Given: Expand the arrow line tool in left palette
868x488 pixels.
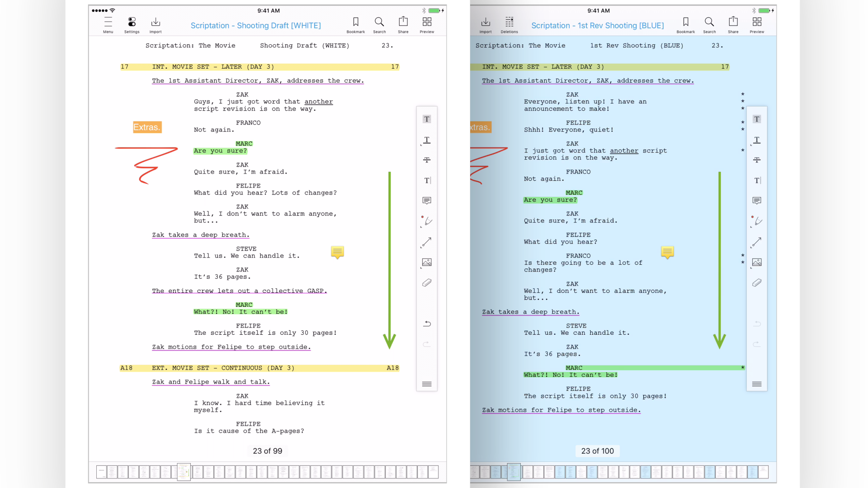Looking at the screenshot, I should point(427,242).
